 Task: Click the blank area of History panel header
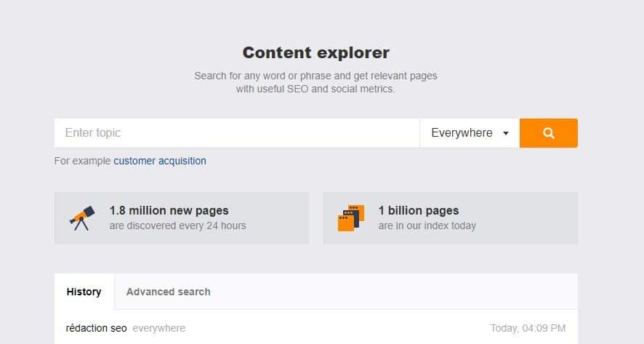393,292
